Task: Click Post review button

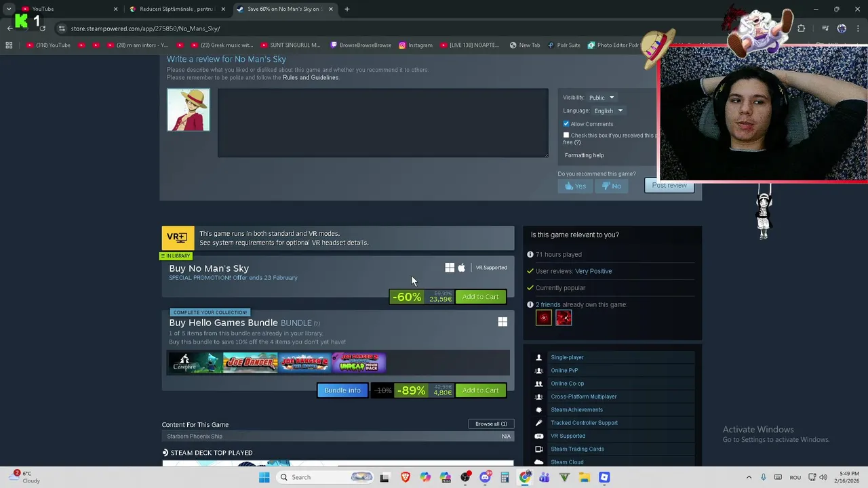Action: pyautogui.click(x=669, y=185)
